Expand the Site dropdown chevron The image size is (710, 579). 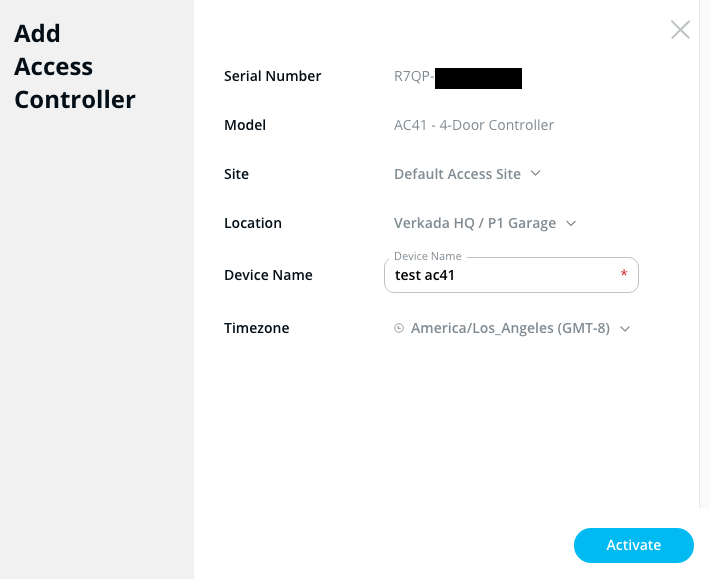(x=536, y=173)
